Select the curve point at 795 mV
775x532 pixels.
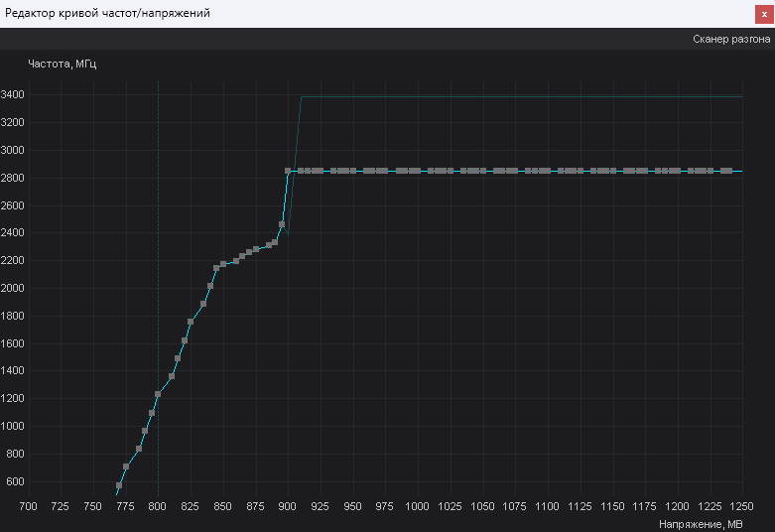tap(152, 413)
